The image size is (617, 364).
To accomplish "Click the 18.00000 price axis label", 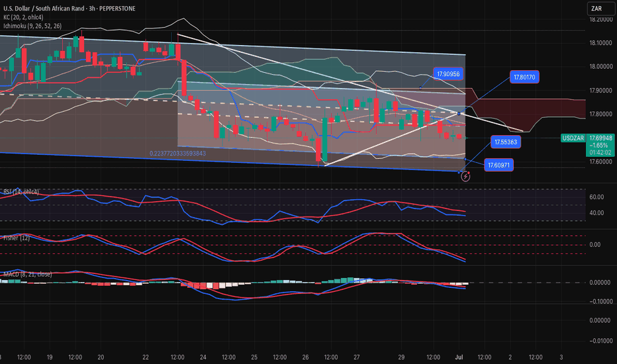I will coord(601,66).
